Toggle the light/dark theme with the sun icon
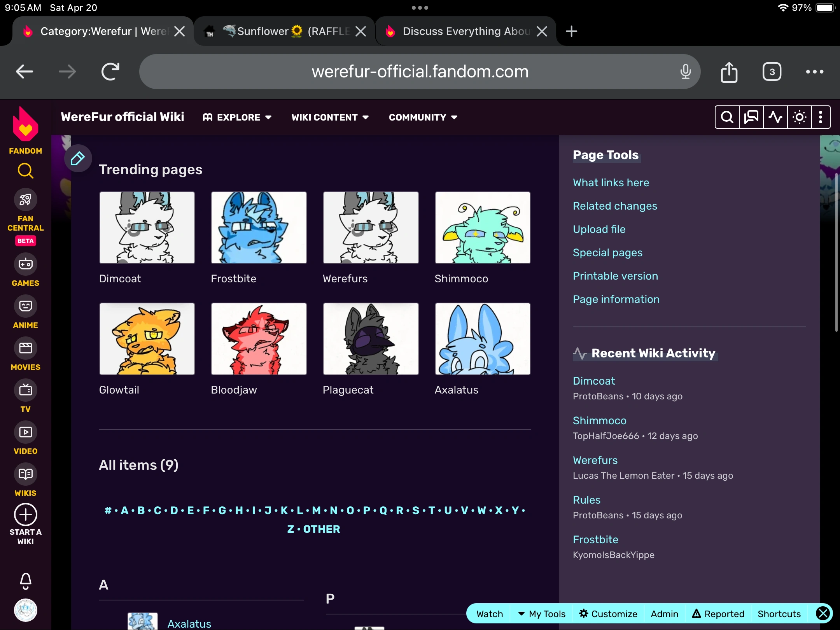Viewport: 840px width, 630px height. [799, 117]
